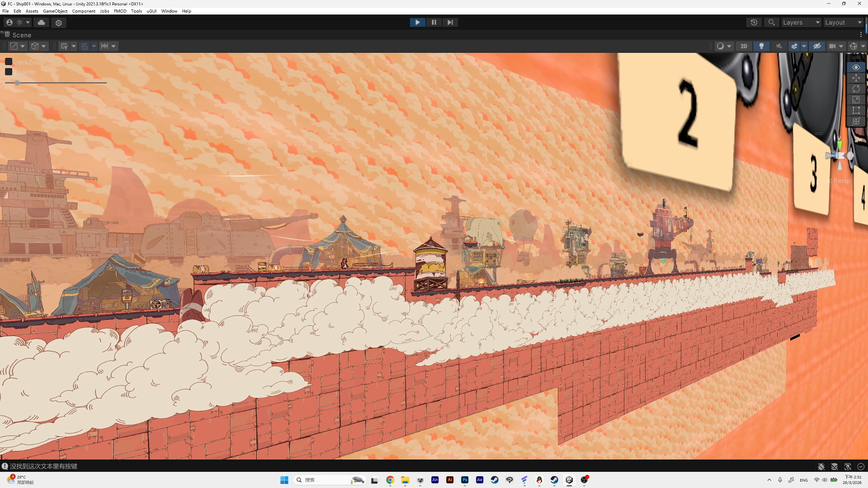868x488 pixels.
Task: Select the View tool eye icon
Action: pos(856,67)
